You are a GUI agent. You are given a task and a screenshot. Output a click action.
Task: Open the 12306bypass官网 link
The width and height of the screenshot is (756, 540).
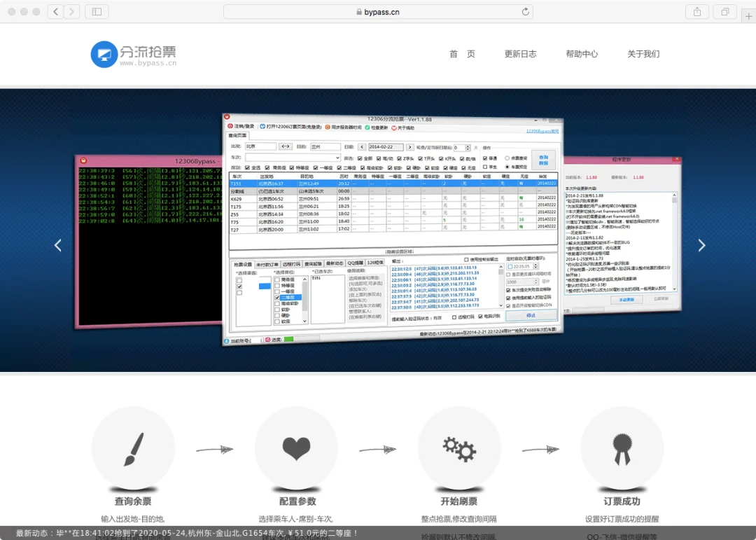[542, 131]
